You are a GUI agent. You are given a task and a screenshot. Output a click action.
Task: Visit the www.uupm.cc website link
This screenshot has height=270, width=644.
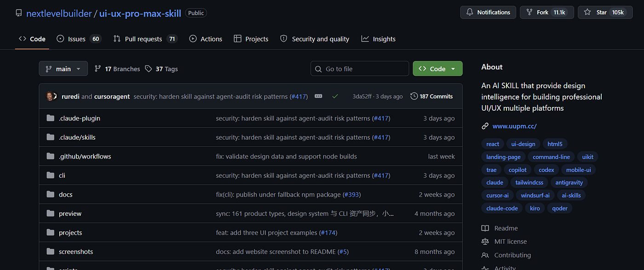click(514, 126)
